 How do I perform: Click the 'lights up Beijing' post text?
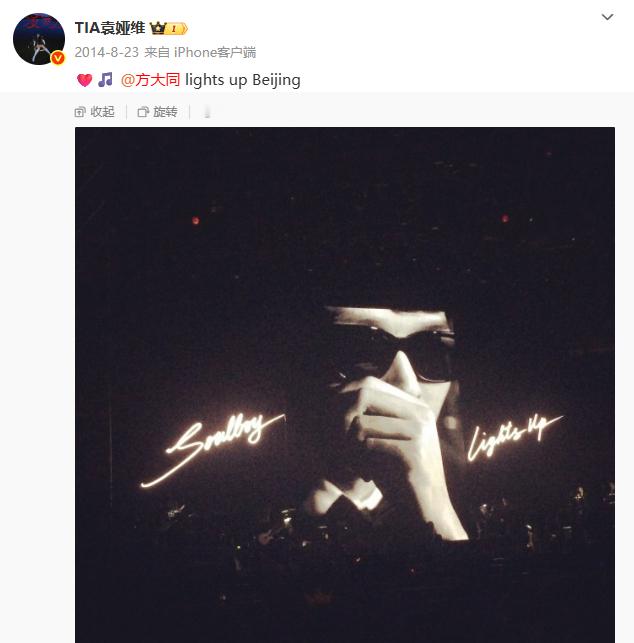tap(243, 80)
